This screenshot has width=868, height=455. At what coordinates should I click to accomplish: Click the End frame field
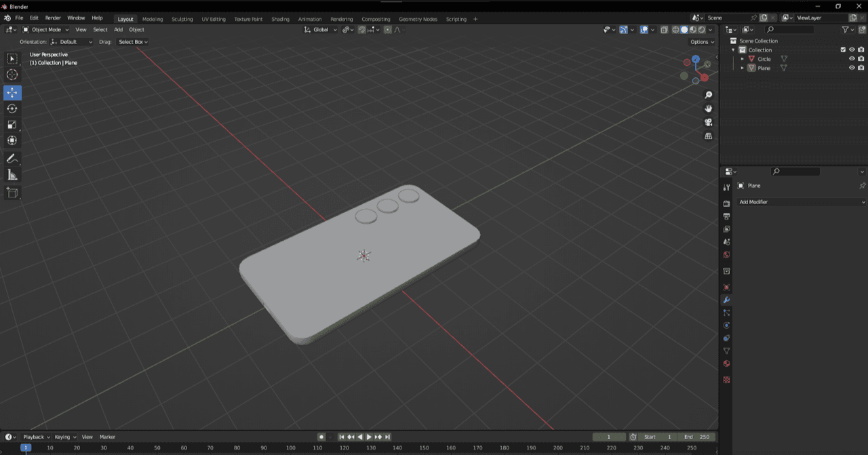click(x=698, y=437)
